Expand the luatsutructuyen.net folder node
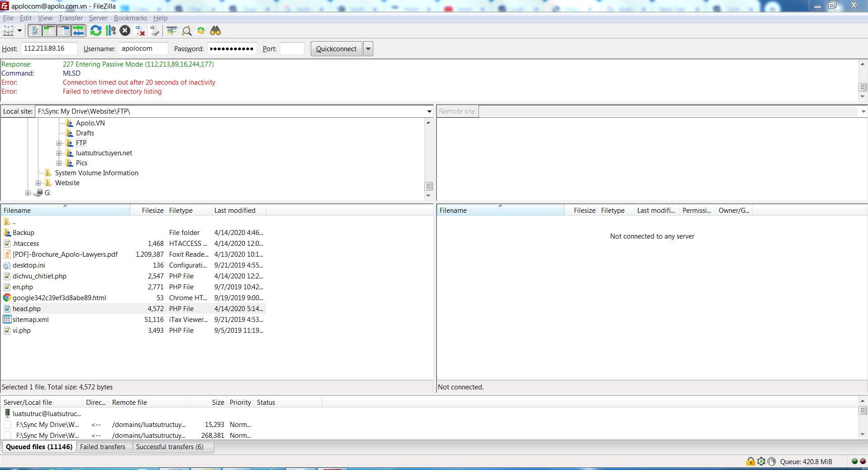Screen dimensions: 868x470 tap(59, 153)
